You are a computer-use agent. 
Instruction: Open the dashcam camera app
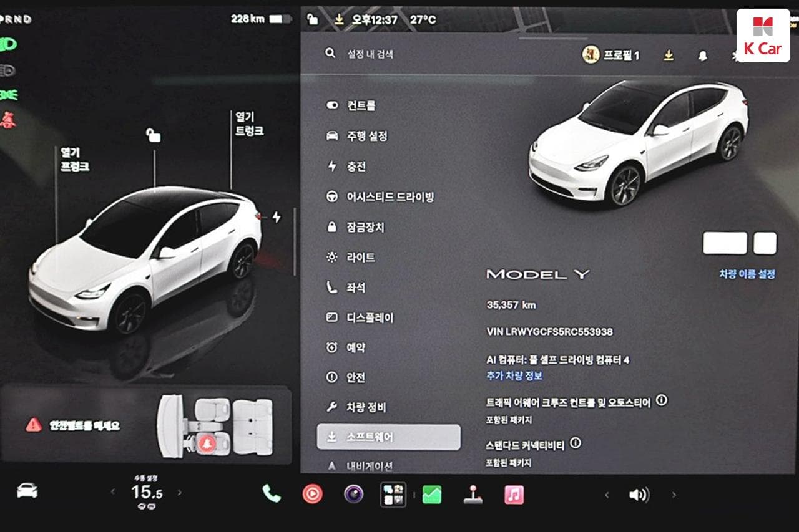(353, 494)
